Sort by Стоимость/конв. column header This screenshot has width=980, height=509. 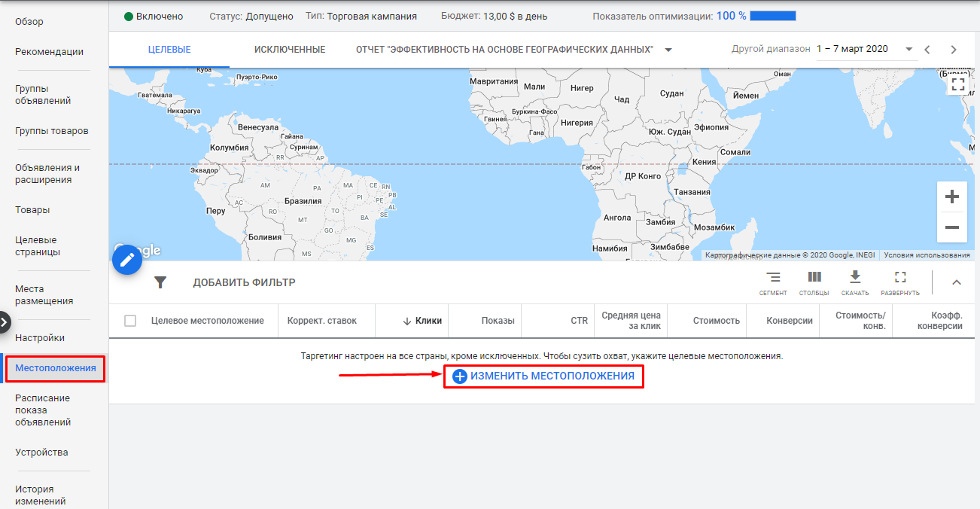click(x=861, y=321)
